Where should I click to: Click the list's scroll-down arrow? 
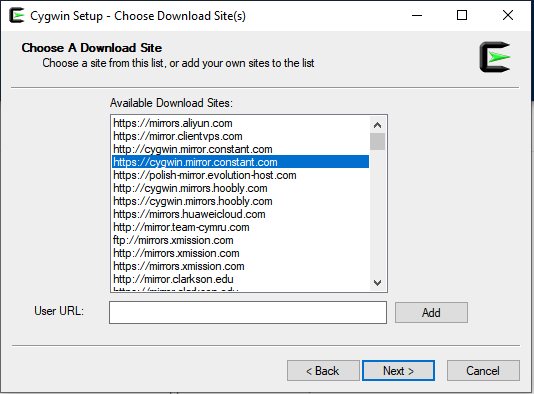click(x=377, y=283)
